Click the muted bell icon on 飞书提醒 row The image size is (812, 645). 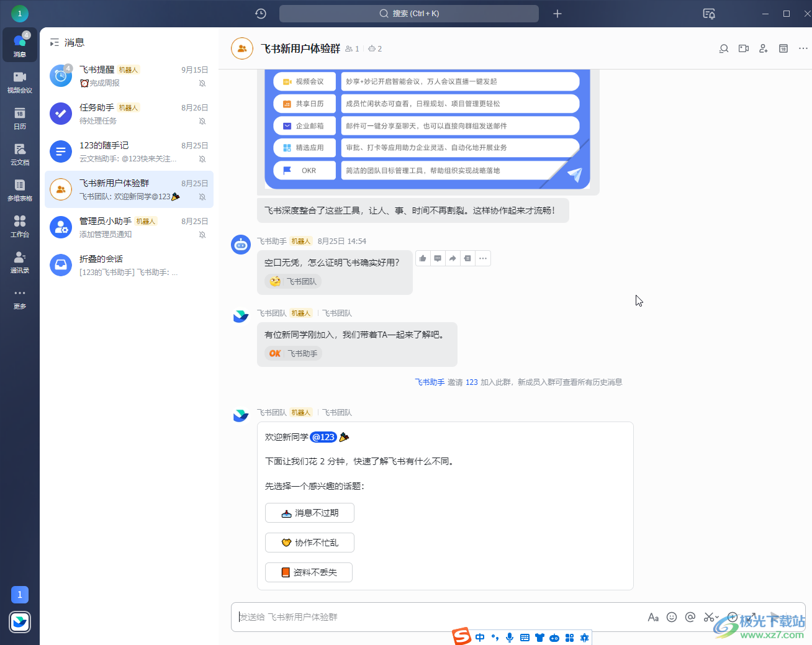pos(202,83)
